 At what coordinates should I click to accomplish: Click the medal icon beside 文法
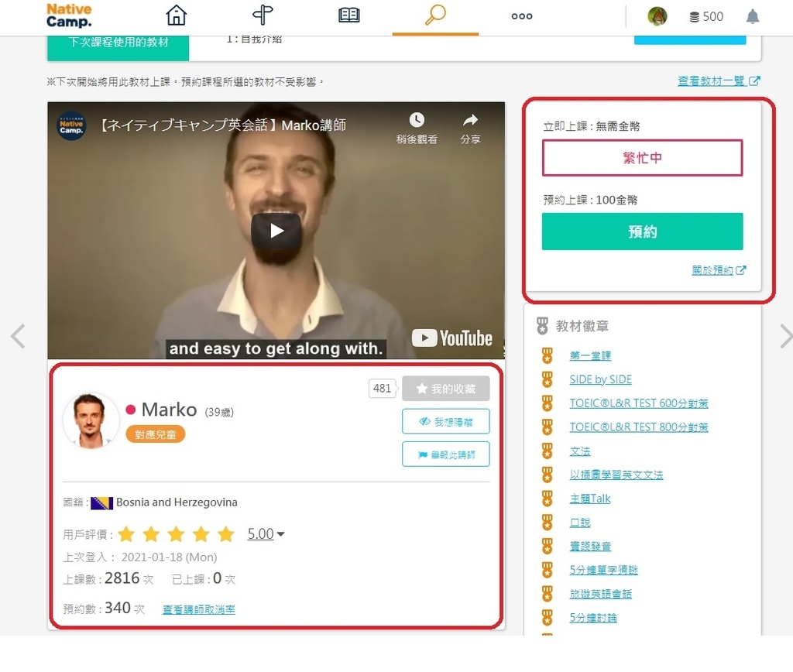click(x=547, y=451)
